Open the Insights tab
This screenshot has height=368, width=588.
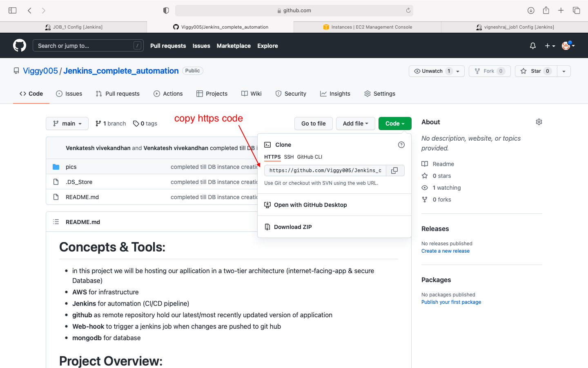pyautogui.click(x=335, y=94)
